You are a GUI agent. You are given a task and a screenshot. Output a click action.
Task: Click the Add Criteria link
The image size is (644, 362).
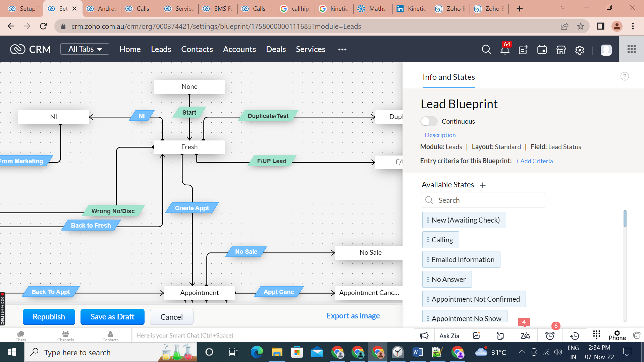click(534, 161)
